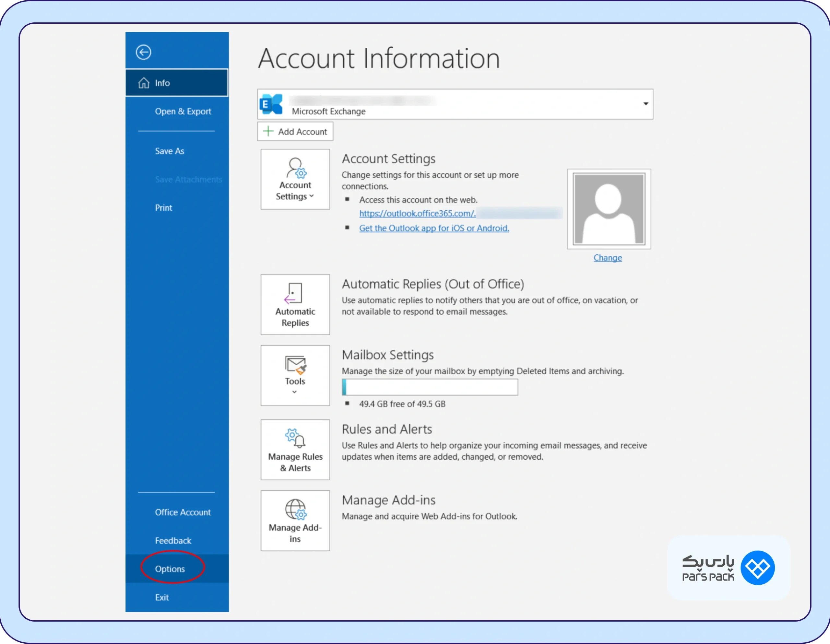Screen dimensions: 830x644
Task: Open Automatic Replies tile
Action: tap(295, 304)
